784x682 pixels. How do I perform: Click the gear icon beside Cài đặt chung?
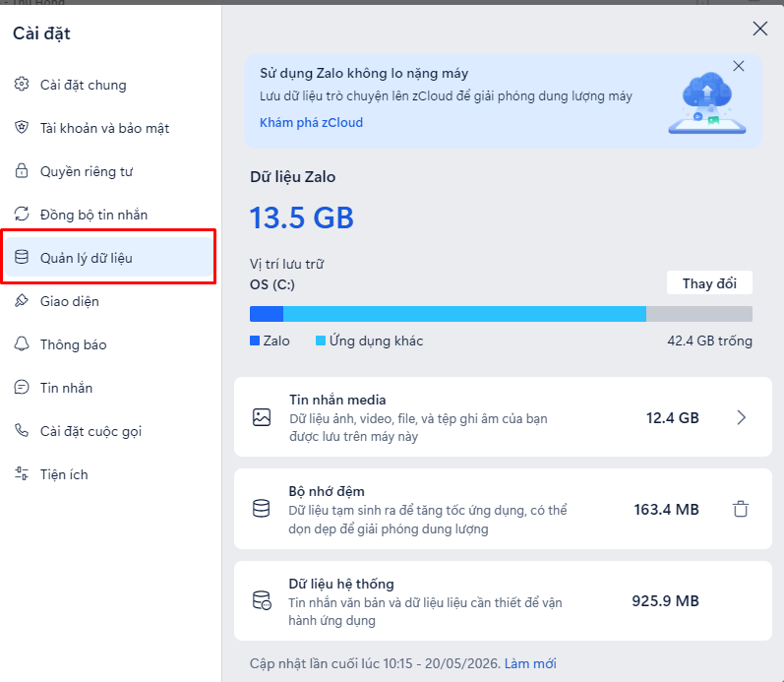[22, 84]
